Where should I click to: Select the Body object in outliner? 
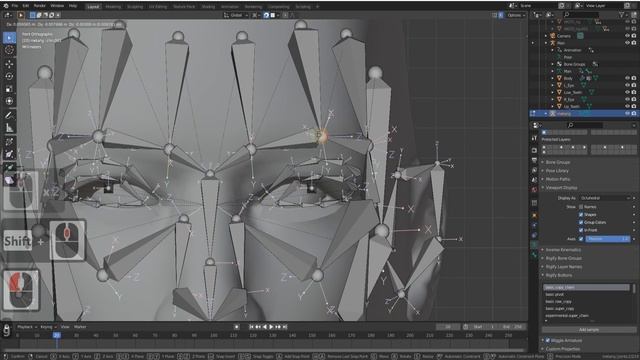point(568,78)
